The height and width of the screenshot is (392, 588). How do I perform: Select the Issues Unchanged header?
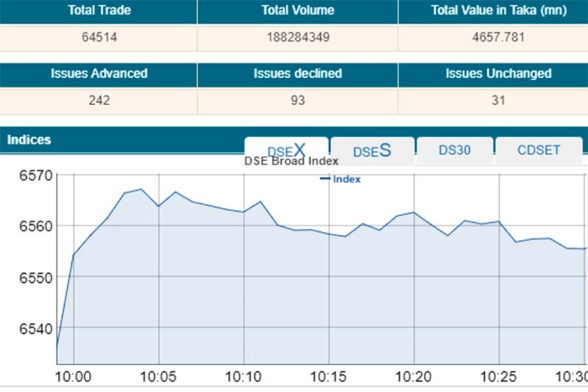[x=498, y=74]
